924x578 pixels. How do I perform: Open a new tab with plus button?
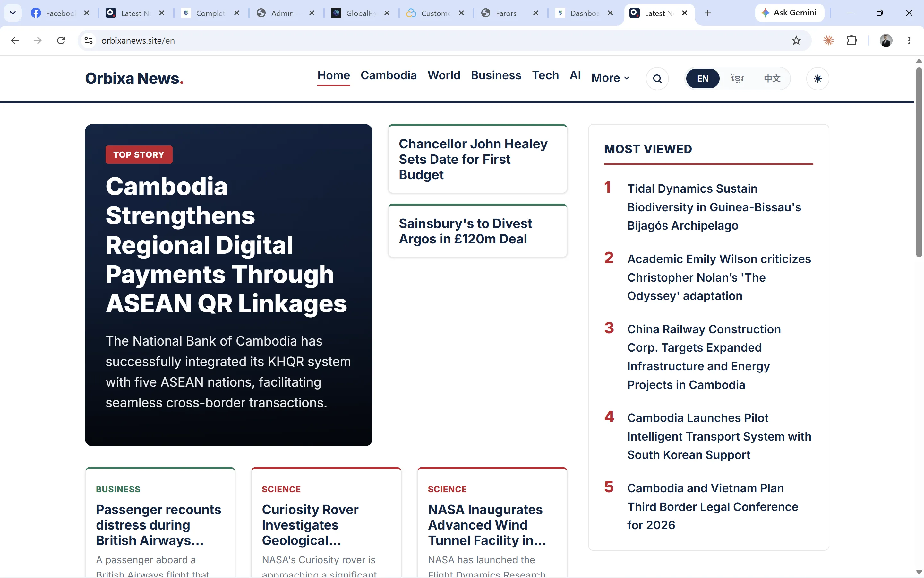(x=707, y=13)
